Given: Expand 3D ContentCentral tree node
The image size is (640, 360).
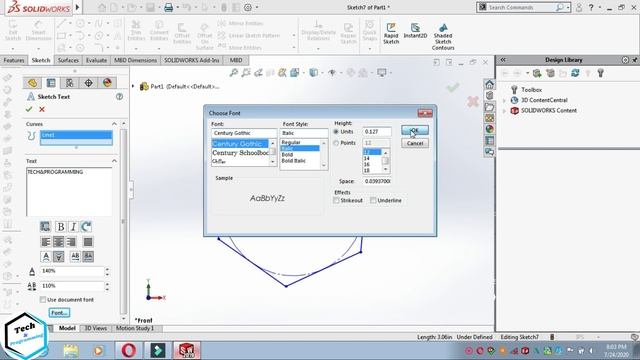Looking at the screenshot, I should [504, 100].
